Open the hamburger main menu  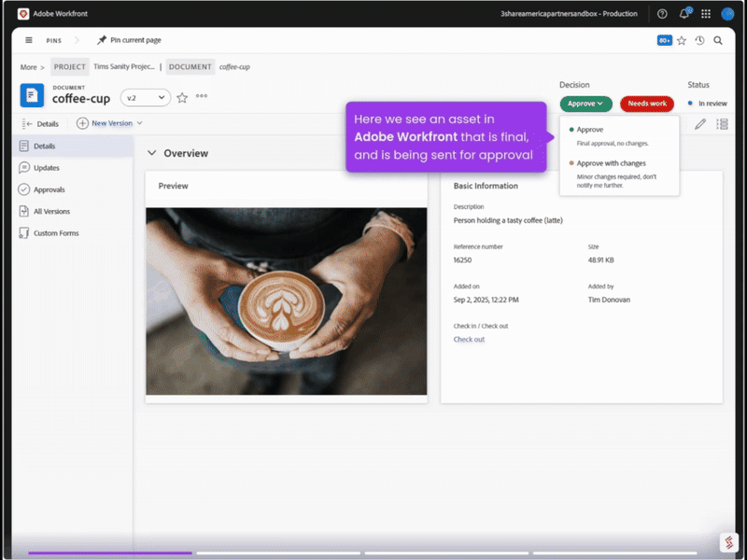[x=29, y=40]
